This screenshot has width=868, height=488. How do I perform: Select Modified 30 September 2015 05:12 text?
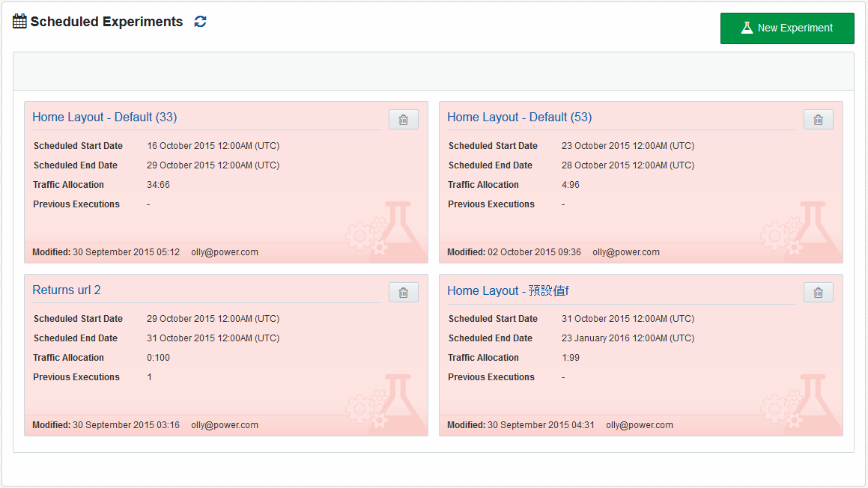tap(106, 252)
